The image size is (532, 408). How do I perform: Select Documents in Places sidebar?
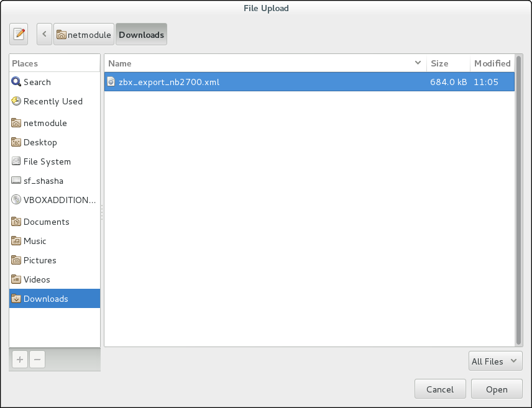click(55, 222)
